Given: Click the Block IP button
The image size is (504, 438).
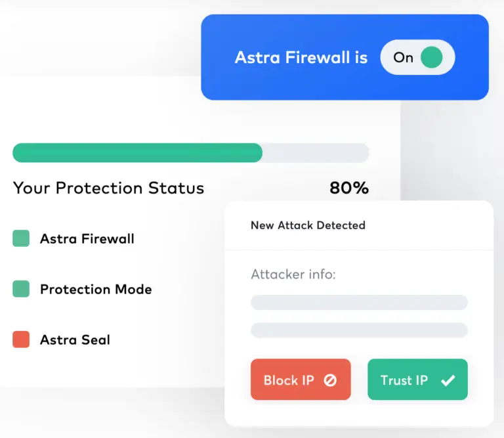Looking at the screenshot, I should pyautogui.click(x=301, y=380).
